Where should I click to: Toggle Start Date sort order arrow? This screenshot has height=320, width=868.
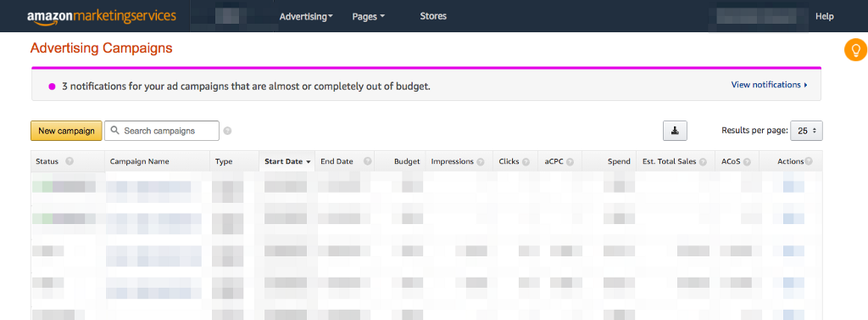(309, 162)
